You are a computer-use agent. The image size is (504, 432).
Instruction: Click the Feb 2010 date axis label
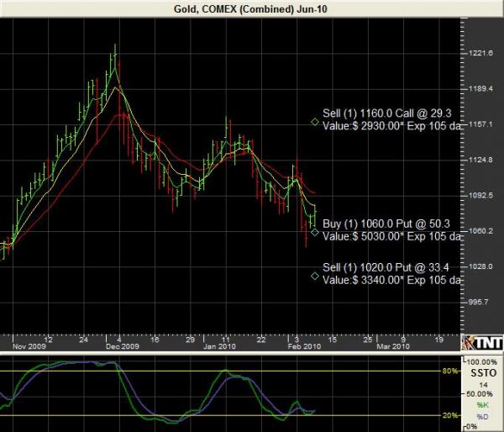coord(302,345)
